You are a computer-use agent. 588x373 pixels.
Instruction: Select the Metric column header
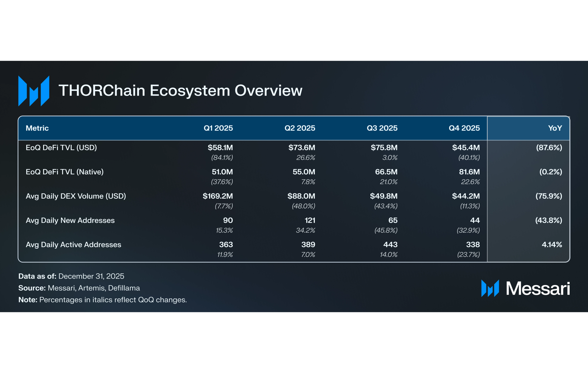pyautogui.click(x=37, y=128)
